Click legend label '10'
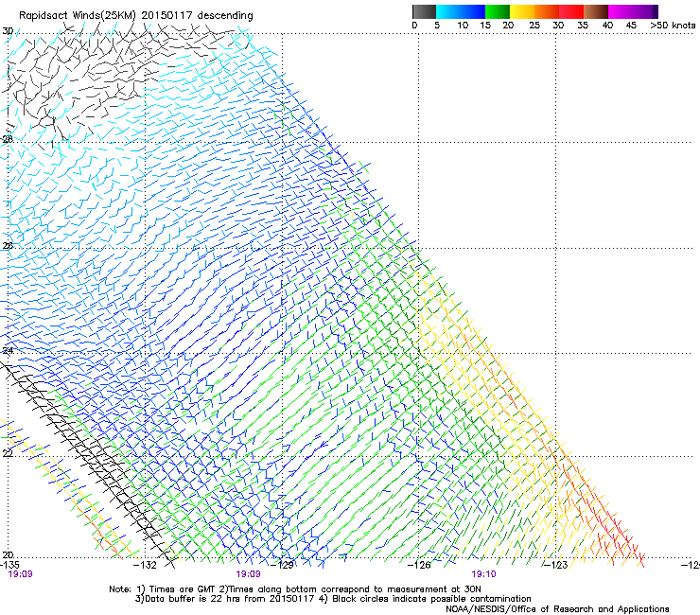This screenshot has width=700, height=615. 463,26
